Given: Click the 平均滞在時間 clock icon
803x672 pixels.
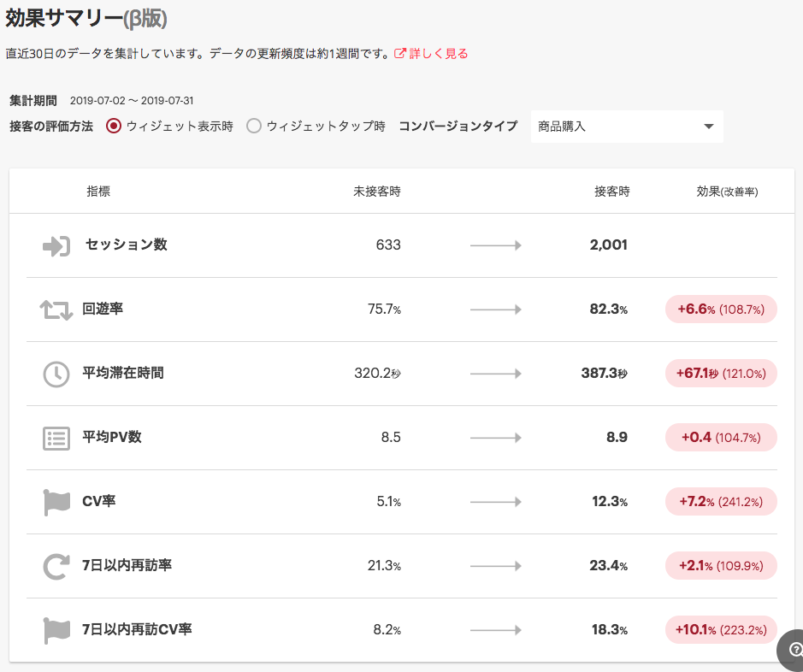Looking at the screenshot, I should pyautogui.click(x=56, y=374).
